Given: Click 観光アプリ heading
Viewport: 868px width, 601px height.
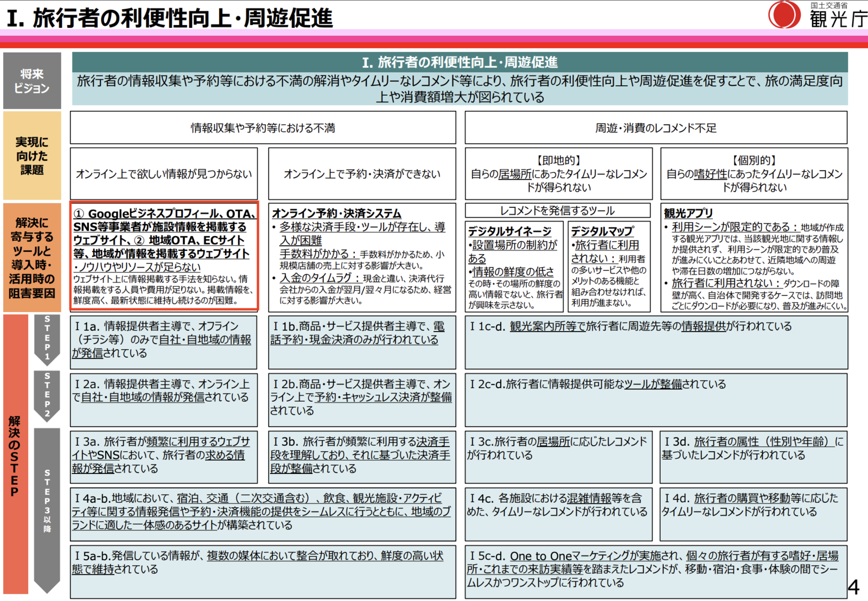Looking at the screenshot, I should [688, 213].
